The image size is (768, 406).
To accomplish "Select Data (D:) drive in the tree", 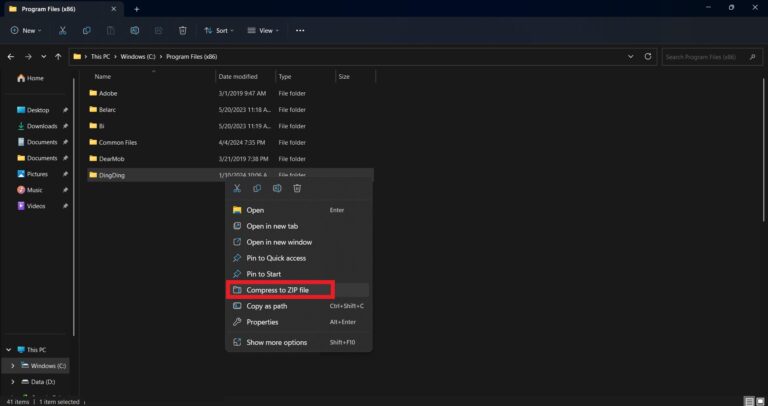I will pos(38,382).
